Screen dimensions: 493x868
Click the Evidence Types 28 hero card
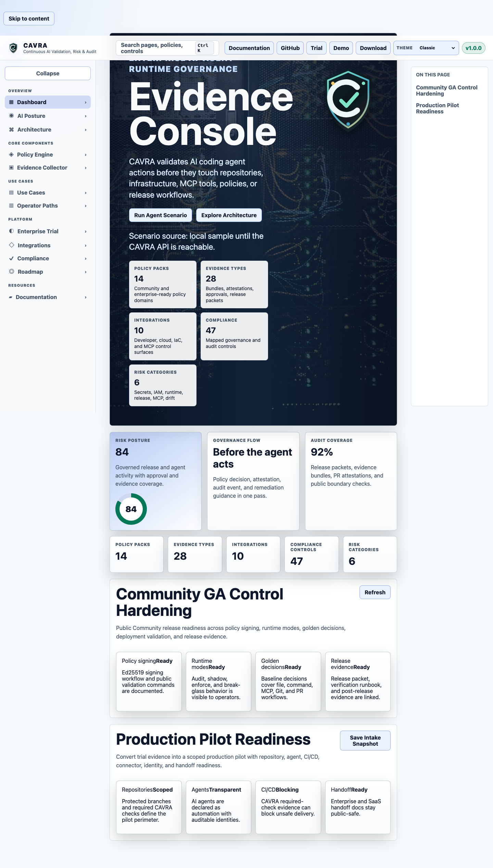click(x=234, y=284)
